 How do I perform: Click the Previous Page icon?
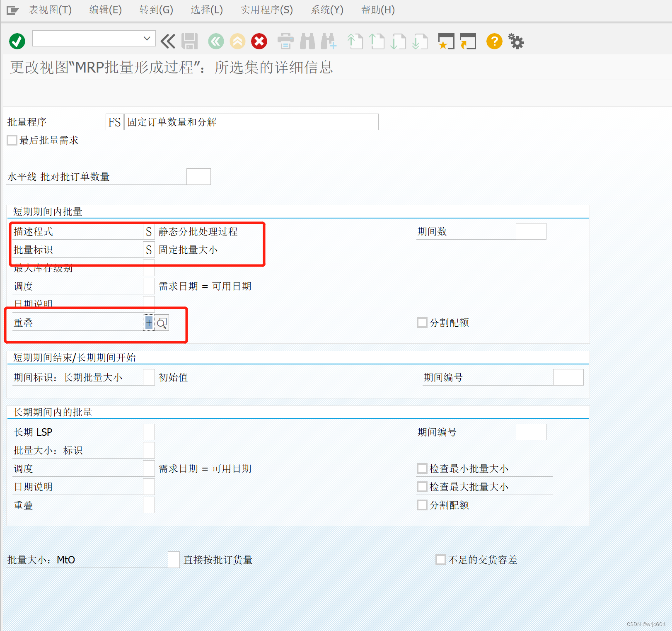[x=377, y=41]
